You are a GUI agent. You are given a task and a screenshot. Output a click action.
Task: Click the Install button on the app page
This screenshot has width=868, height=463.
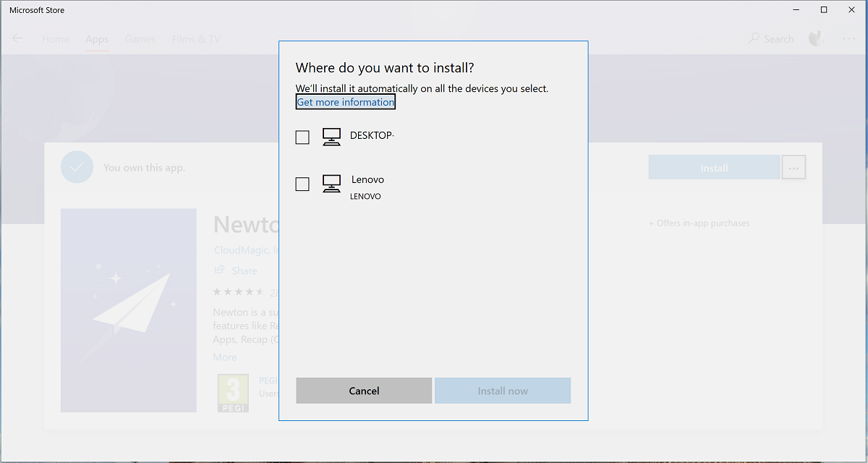714,168
